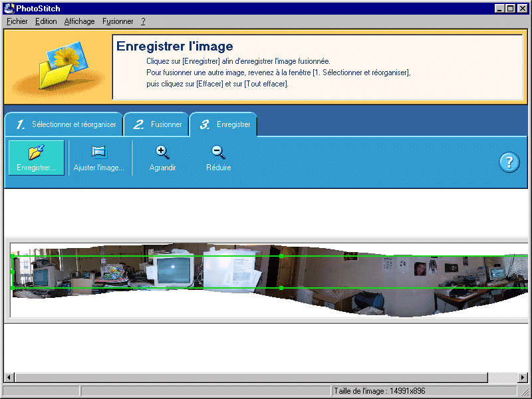Click the window resize grip in status bar
The height and width of the screenshot is (399, 532).
pos(525,391)
